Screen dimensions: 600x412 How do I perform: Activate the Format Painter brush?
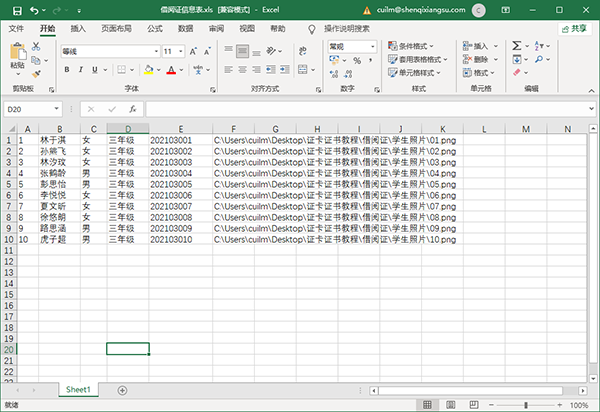pos(36,73)
